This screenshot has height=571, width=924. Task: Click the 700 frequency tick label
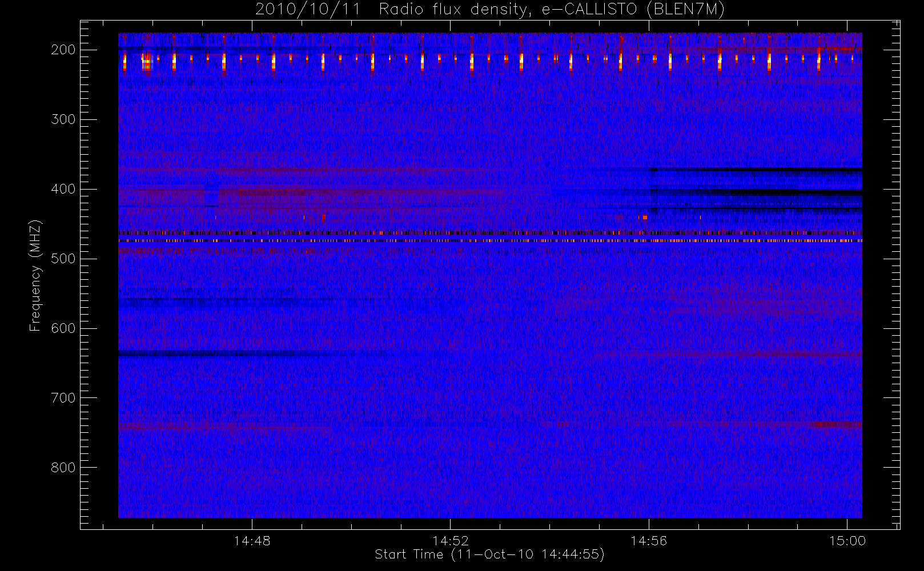tap(63, 398)
